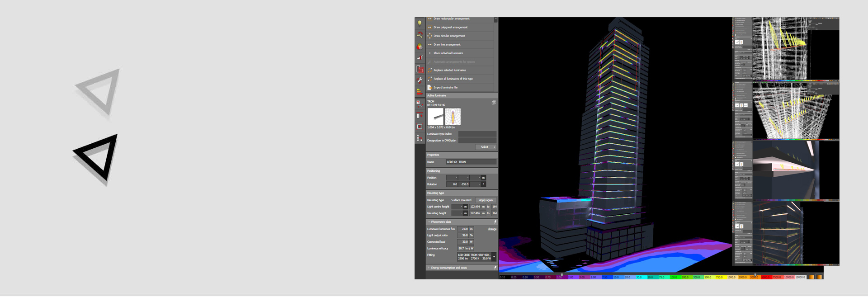This screenshot has width=868, height=297.
Task: Collapse the Photometric data section
Action: [x=429, y=222]
